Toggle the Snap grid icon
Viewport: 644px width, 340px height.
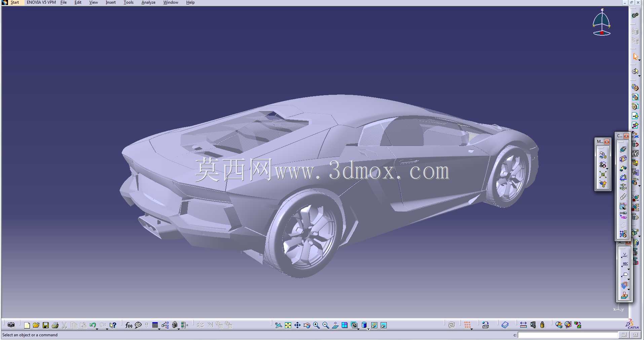(467, 325)
